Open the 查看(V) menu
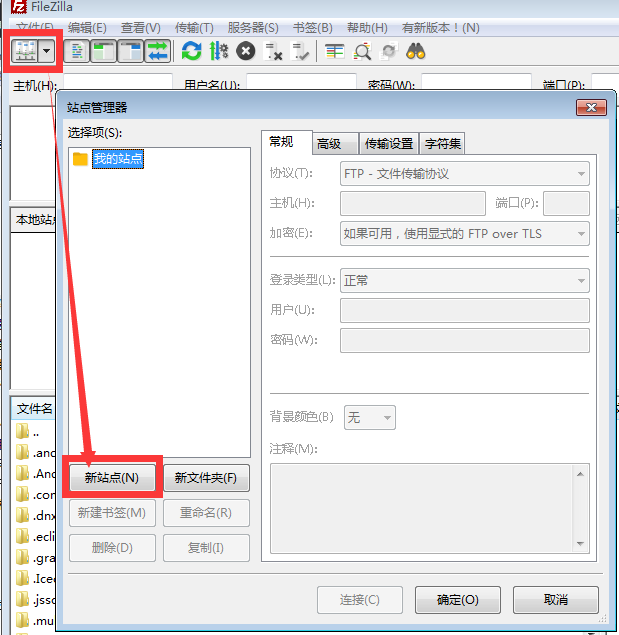Screen dimensions: 619x635 (x=141, y=28)
